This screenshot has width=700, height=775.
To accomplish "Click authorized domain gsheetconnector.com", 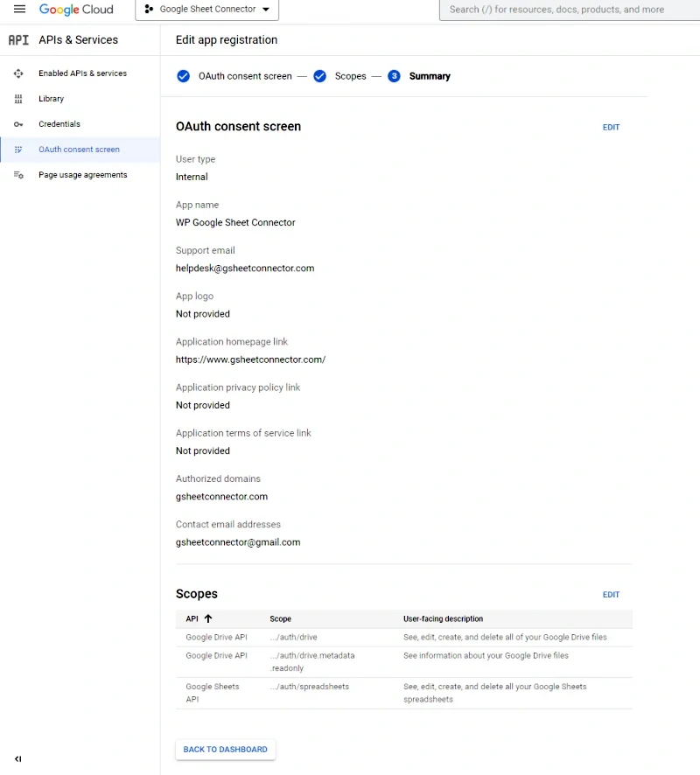I will (221, 496).
